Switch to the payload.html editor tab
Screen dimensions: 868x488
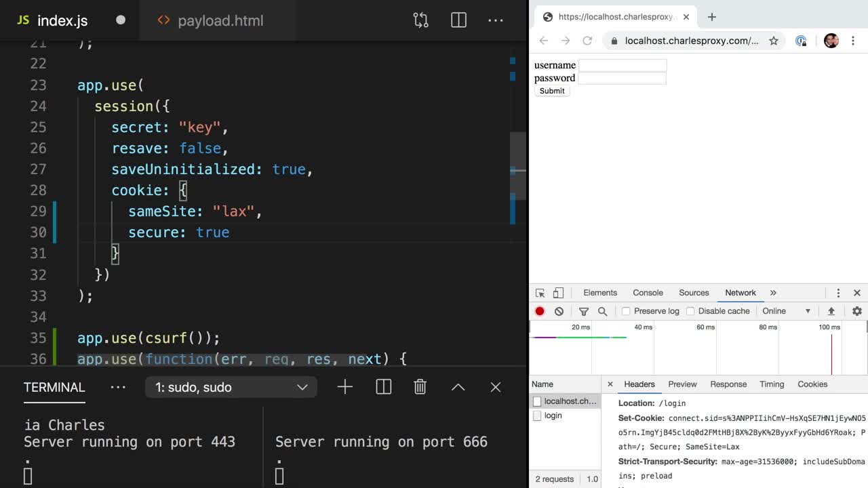[219, 20]
